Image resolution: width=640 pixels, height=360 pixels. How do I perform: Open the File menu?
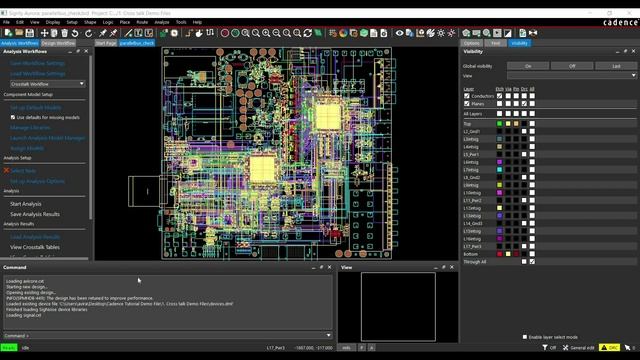[x=6, y=22]
